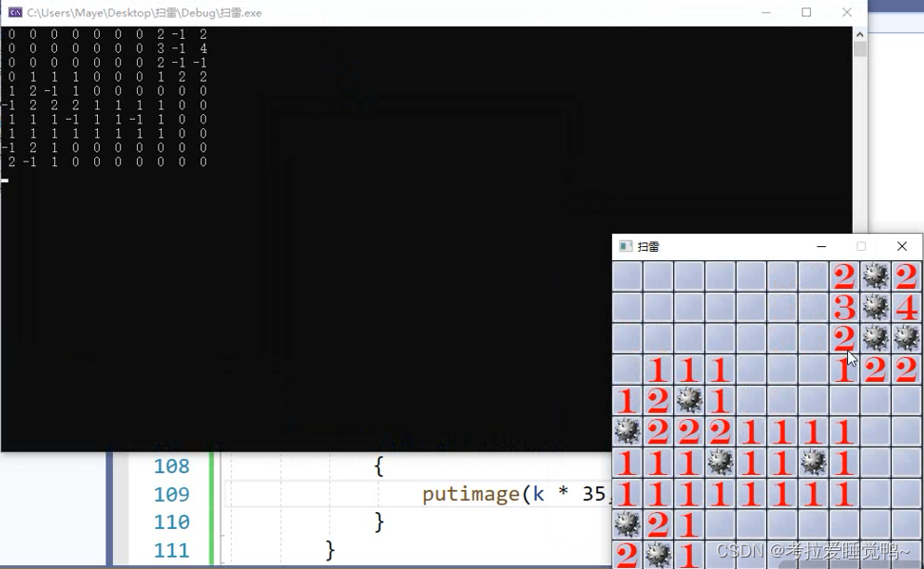Click the closing brace on line 111
Viewport: 924px width, 569px height.
330,550
